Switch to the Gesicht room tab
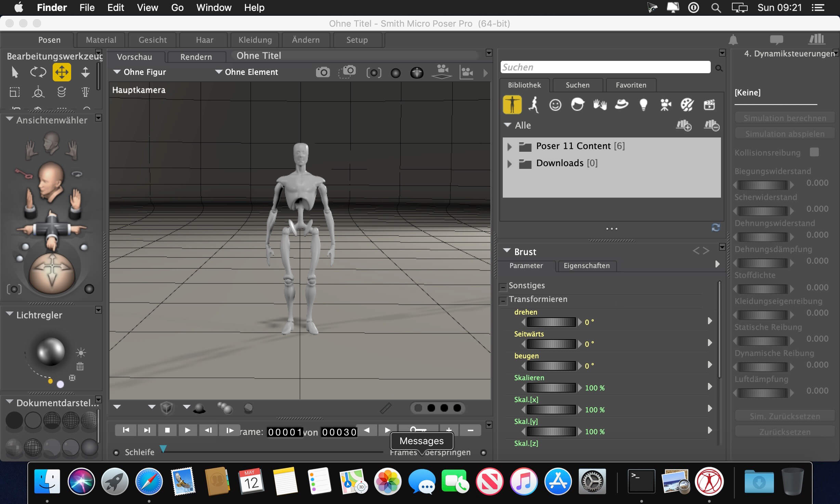Image resolution: width=840 pixels, height=504 pixels. pos(153,40)
